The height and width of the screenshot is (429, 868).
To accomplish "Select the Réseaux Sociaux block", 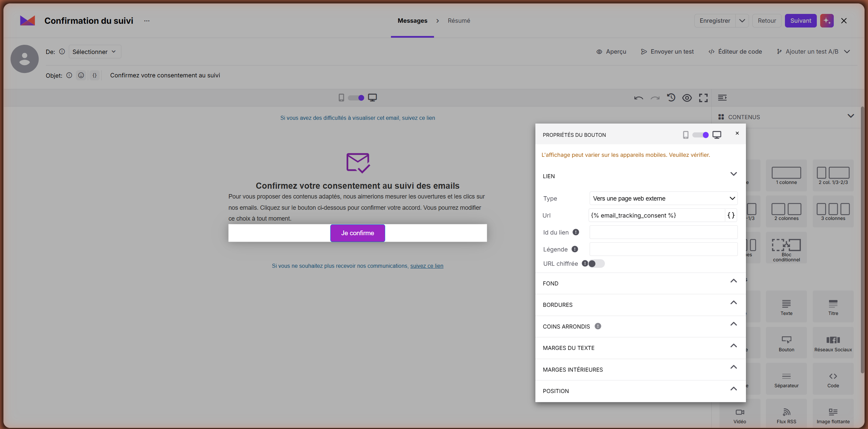I will 833,343.
